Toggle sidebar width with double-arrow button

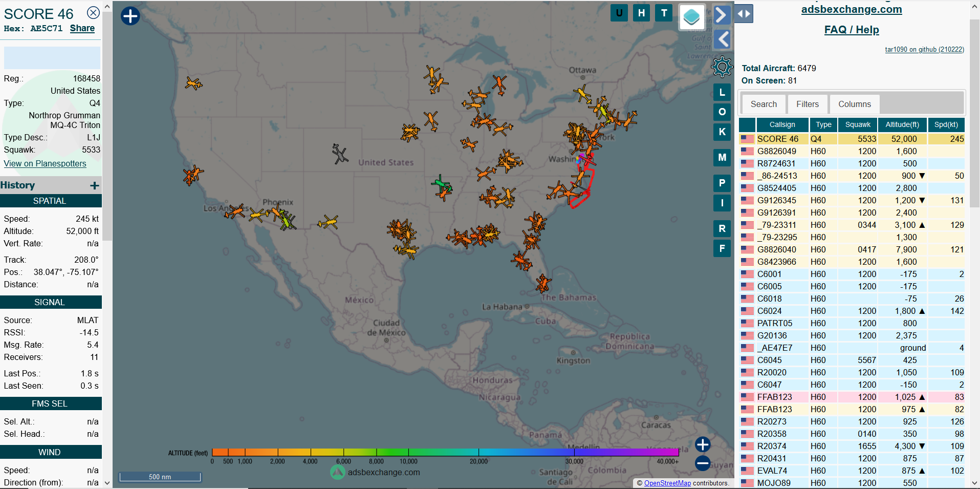pos(744,14)
